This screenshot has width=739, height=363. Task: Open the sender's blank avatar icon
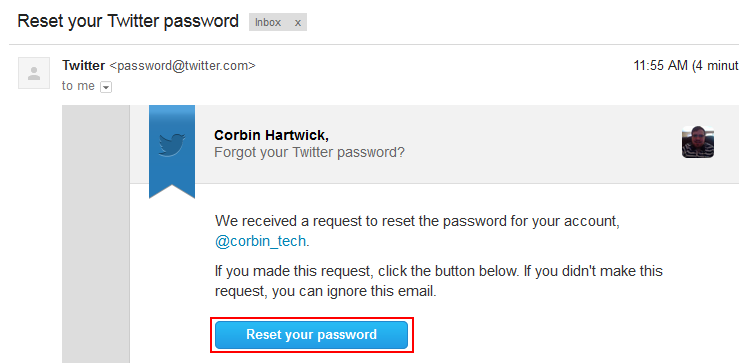coord(34,73)
